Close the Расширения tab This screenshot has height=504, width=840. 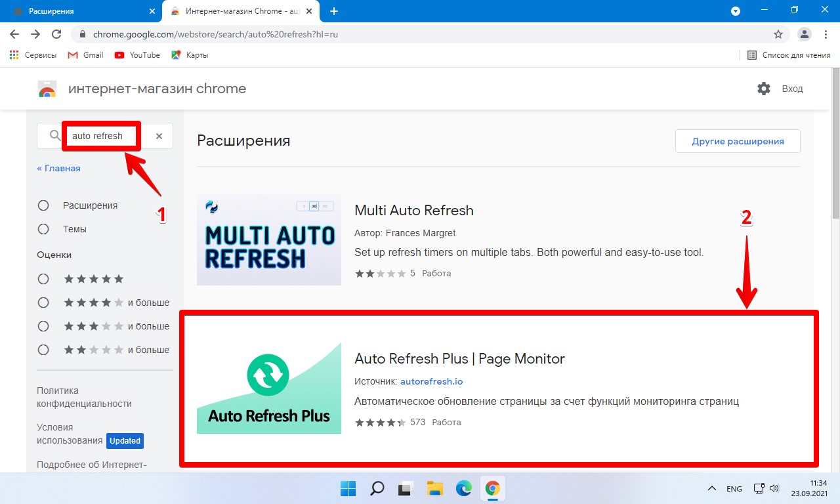click(152, 11)
